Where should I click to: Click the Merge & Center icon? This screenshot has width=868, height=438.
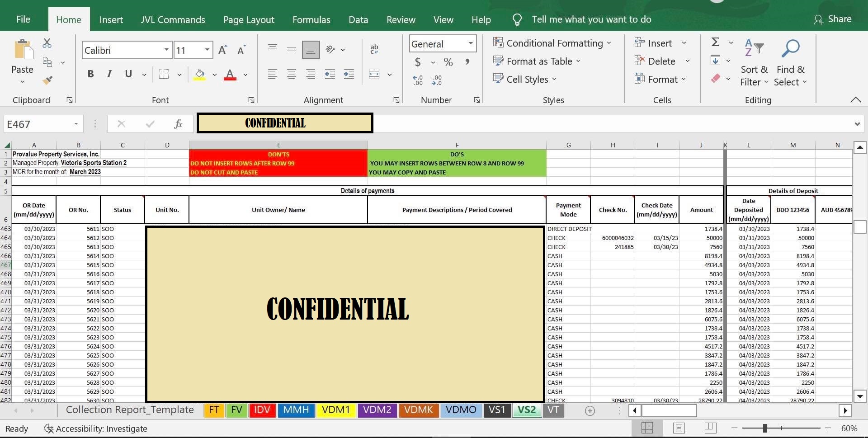(x=374, y=74)
